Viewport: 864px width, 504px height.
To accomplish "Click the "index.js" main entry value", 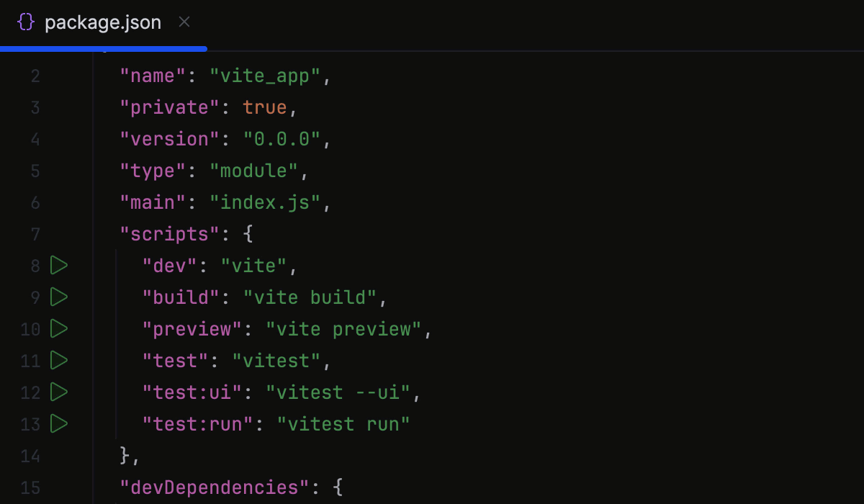I will (269, 202).
